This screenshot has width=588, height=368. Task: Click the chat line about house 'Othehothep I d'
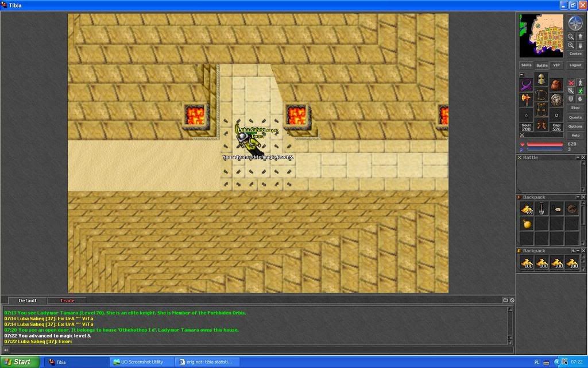point(121,330)
